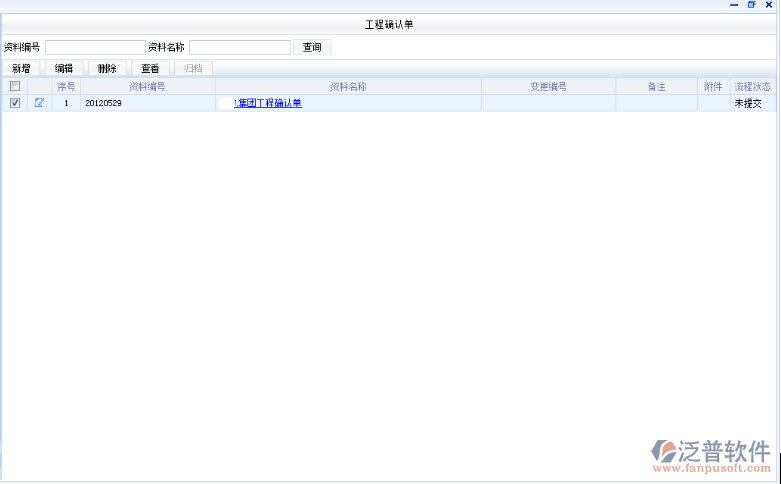
Task: Open the 集团工程确认单 link
Action: pyautogui.click(x=267, y=103)
